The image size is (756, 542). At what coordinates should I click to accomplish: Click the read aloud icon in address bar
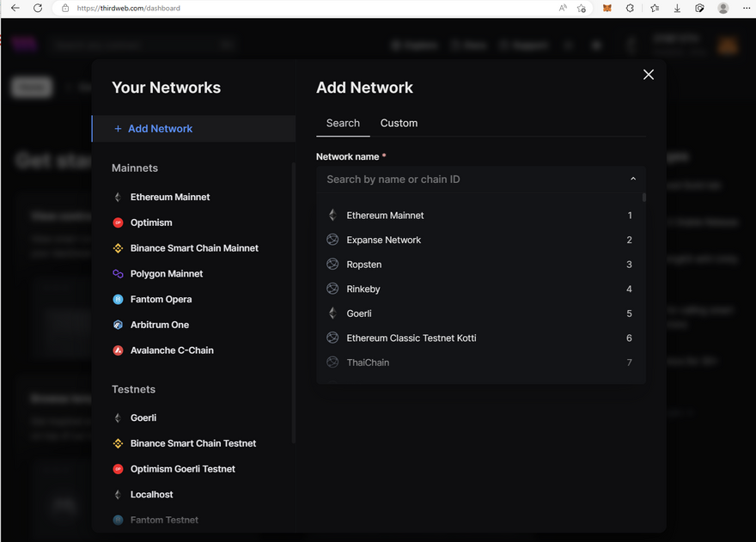[563, 9]
